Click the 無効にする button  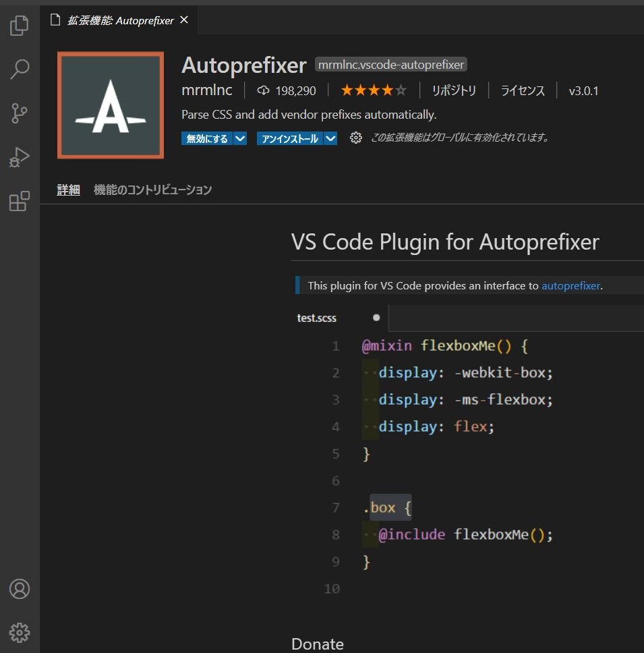click(x=207, y=138)
